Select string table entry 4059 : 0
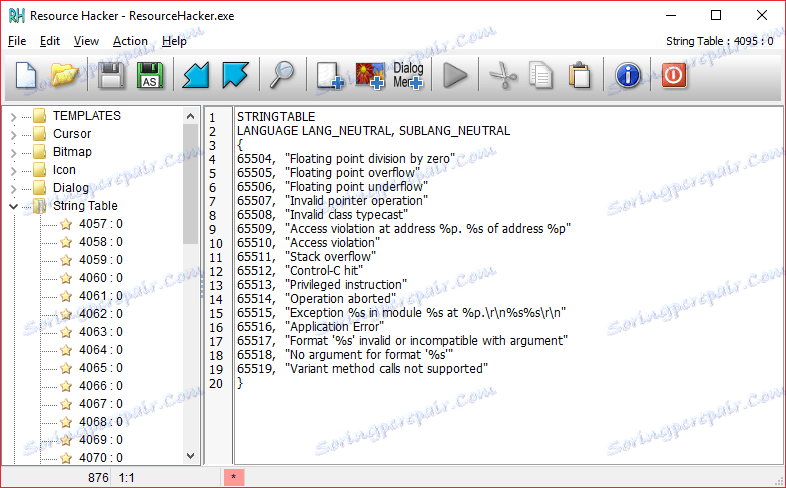Image resolution: width=786 pixels, height=488 pixels. pos(101,260)
